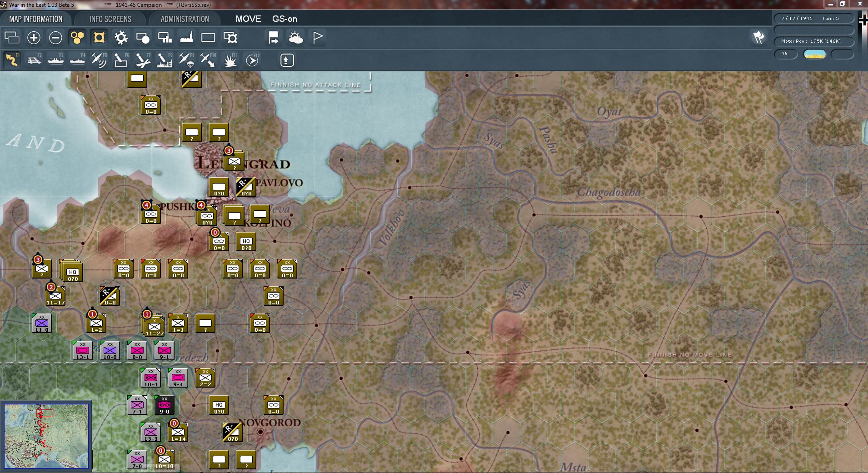Click the double white flags icon
Image resolution: width=868 pixels, height=473 pixels.
[x=758, y=37]
